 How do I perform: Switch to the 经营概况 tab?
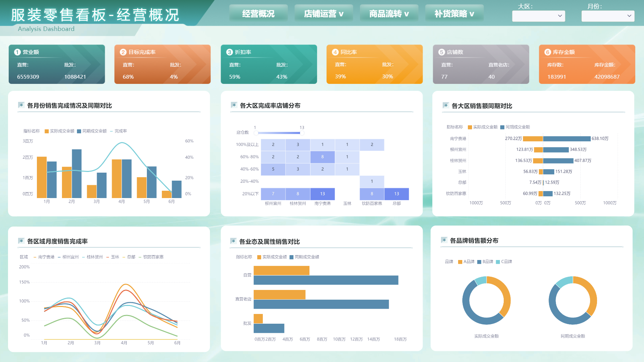point(258,14)
